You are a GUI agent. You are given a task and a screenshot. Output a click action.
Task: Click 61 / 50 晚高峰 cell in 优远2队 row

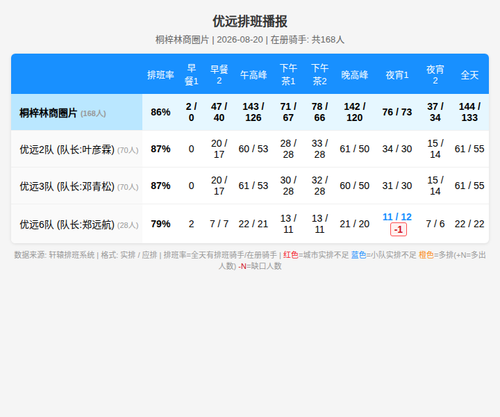pos(355,149)
